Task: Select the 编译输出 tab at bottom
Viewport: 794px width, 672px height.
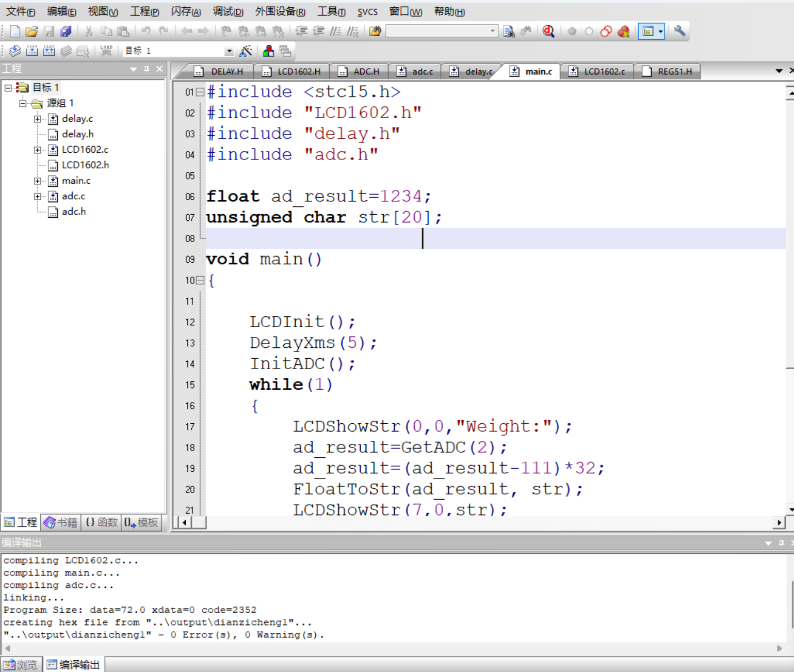Action: pyautogui.click(x=74, y=664)
